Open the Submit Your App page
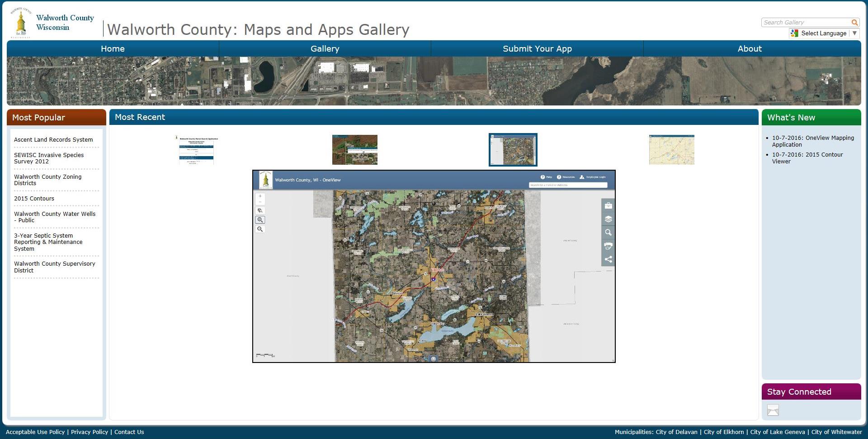The image size is (868, 439). (537, 48)
